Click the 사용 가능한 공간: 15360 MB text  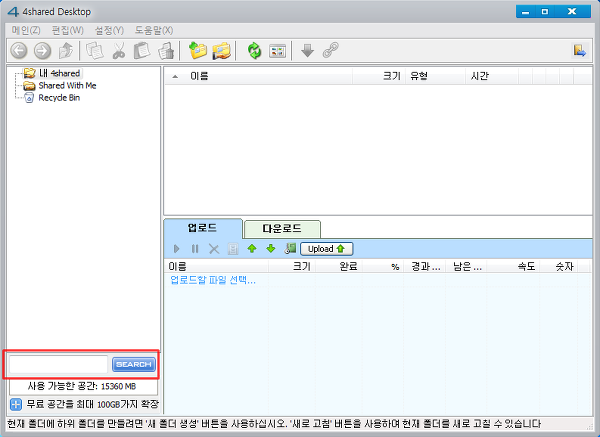pyautogui.click(x=82, y=386)
